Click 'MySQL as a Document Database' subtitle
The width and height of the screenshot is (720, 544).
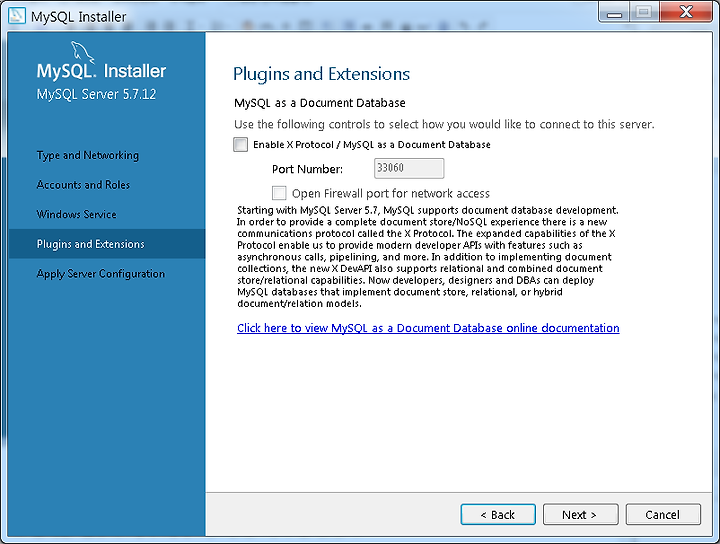click(x=320, y=103)
